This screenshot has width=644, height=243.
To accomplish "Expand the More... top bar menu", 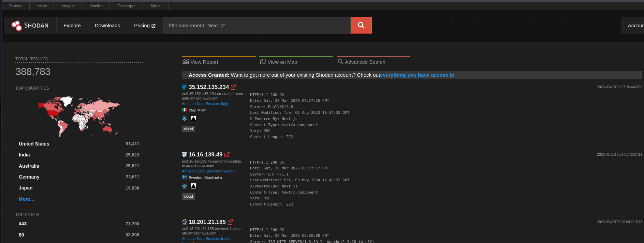I will (156, 6).
